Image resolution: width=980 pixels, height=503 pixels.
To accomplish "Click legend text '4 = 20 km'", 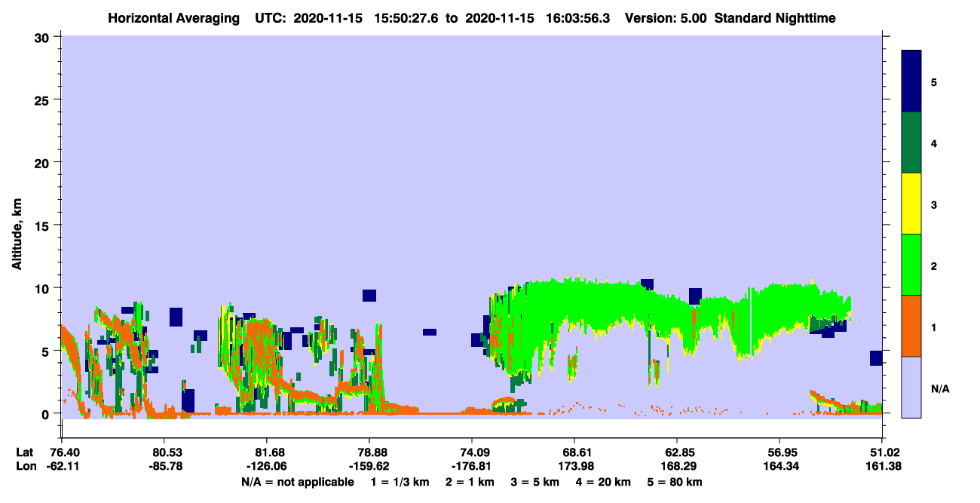I will coord(605,482).
